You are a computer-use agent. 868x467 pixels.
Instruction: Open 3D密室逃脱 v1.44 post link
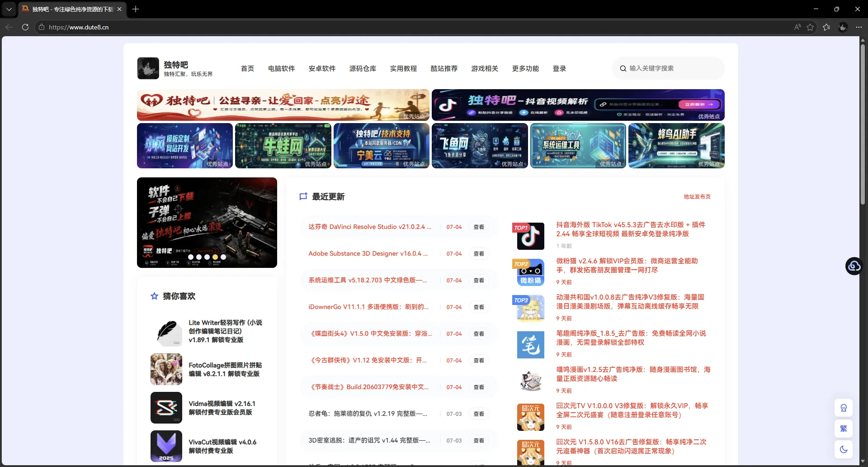(369, 440)
